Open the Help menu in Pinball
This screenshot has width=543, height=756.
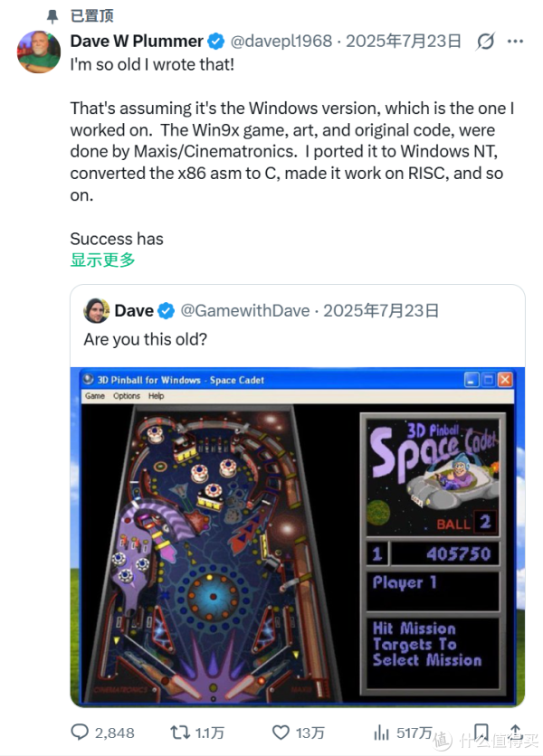(157, 396)
